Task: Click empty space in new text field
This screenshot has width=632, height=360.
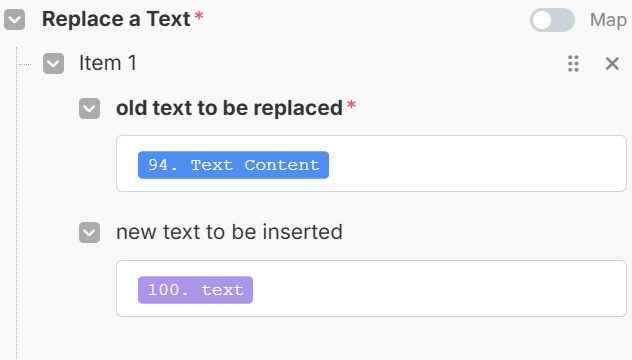Action: tap(439, 289)
